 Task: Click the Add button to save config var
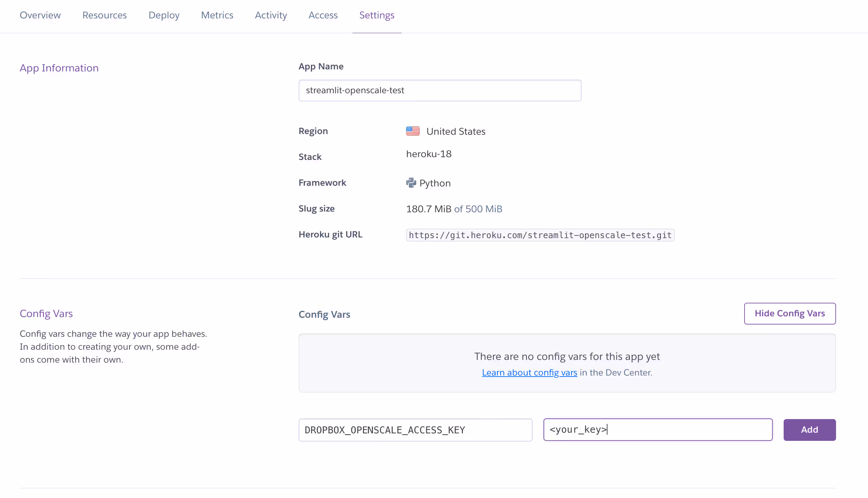coord(809,430)
